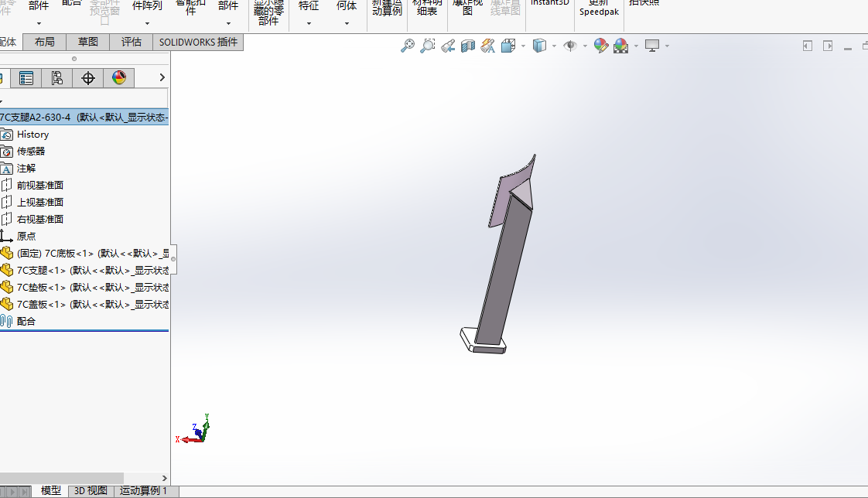Open the 运动算例 1 motion study tab

tap(143, 491)
